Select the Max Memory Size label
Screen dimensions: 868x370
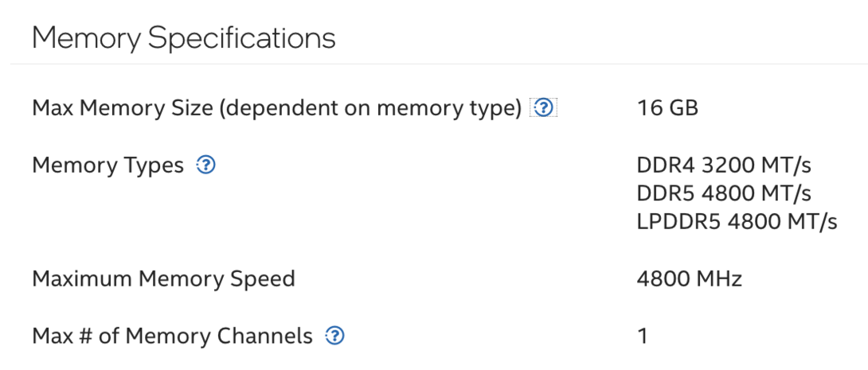click(123, 107)
